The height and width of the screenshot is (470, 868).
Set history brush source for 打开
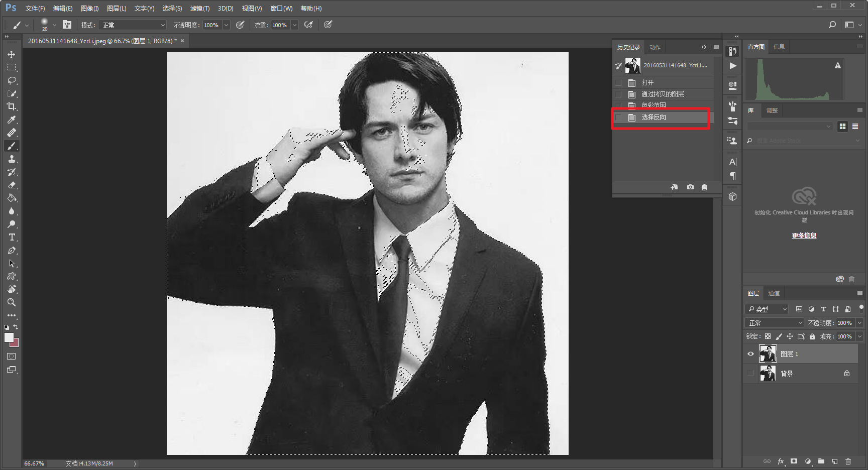coord(618,82)
